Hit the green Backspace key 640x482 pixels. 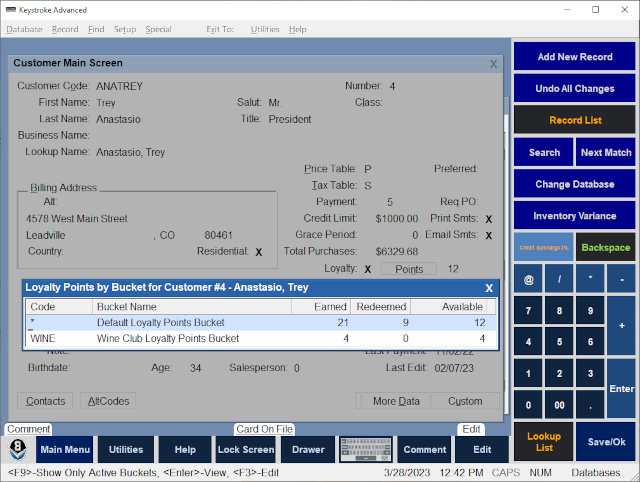point(605,247)
